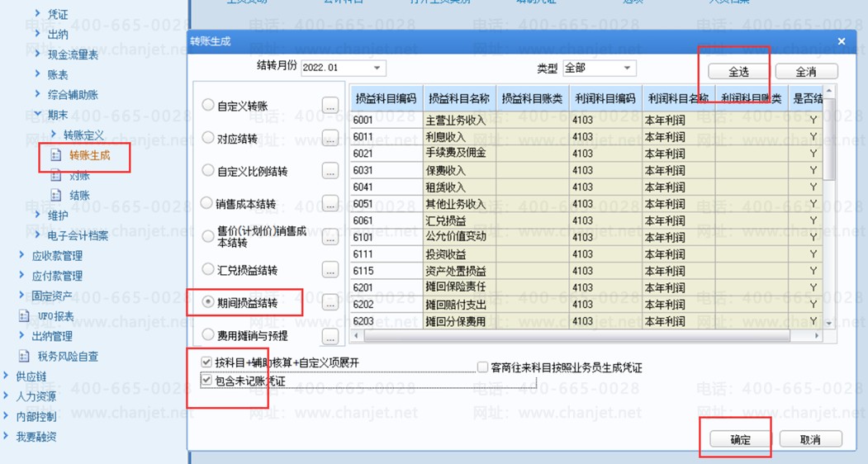Image resolution: width=868 pixels, height=464 pixels.
Task: Open the 结转月份 dropdown
Action: (344, 68)
